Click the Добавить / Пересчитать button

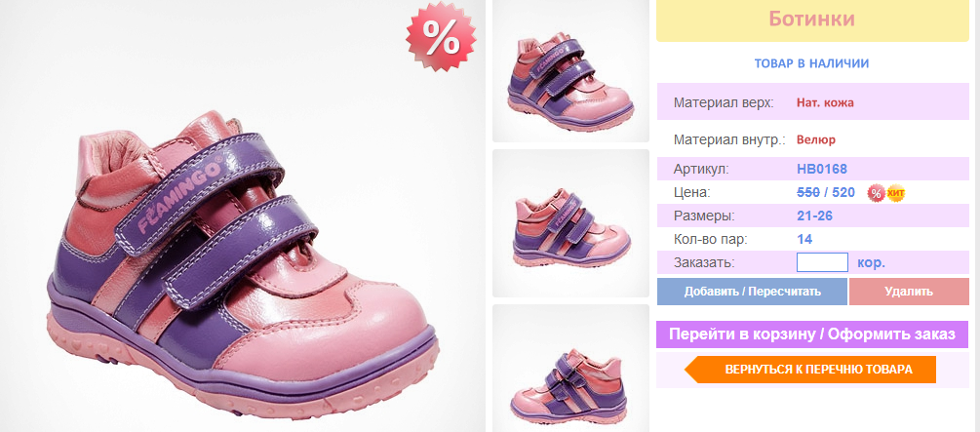752,292
